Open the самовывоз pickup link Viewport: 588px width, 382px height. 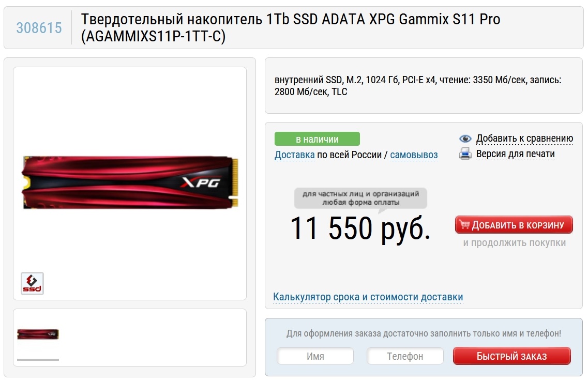(414, 155)
